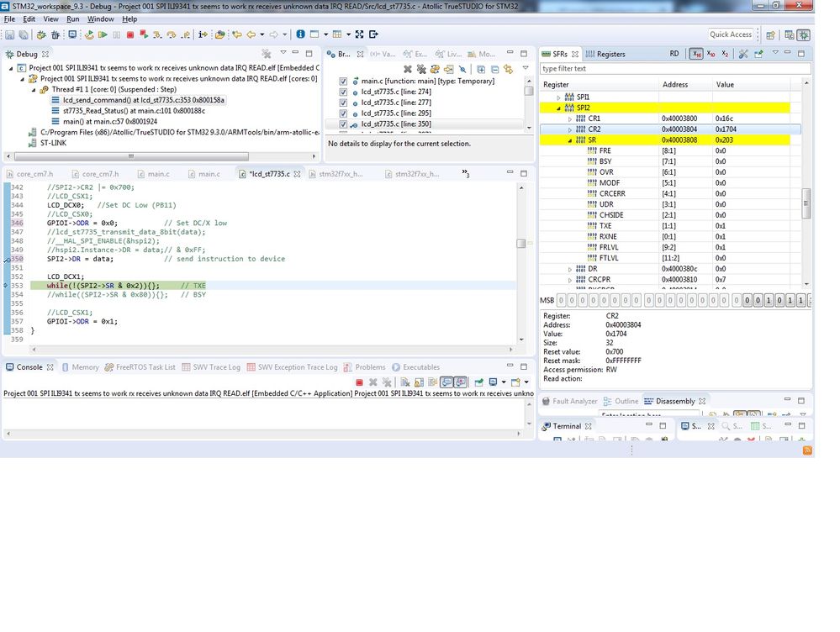Collapse the Thread #1 node in Debug view
Screen dimensions: 840x632
34,89
